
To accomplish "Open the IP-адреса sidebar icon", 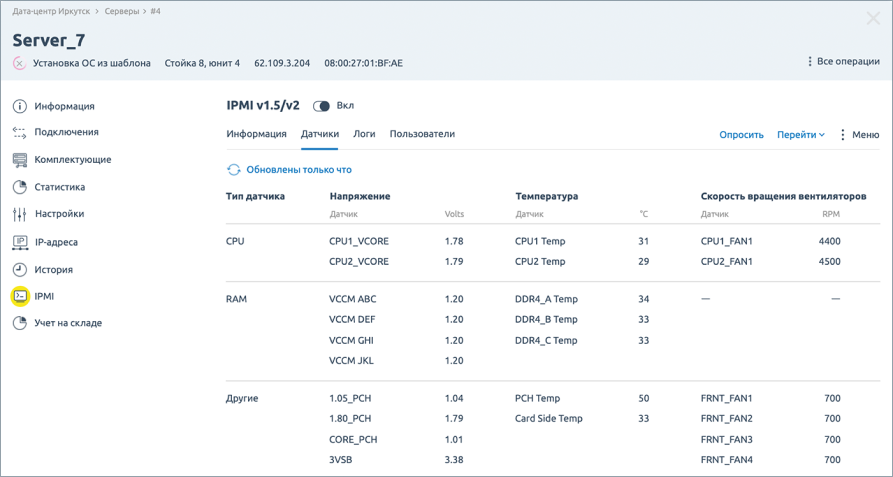I will pyautogui.click(x=20, y=242).
